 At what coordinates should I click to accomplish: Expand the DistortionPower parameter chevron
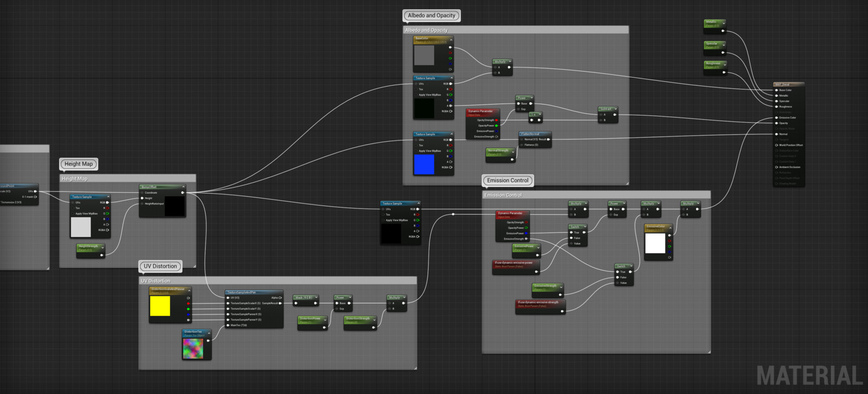click(x=325, y=320)
